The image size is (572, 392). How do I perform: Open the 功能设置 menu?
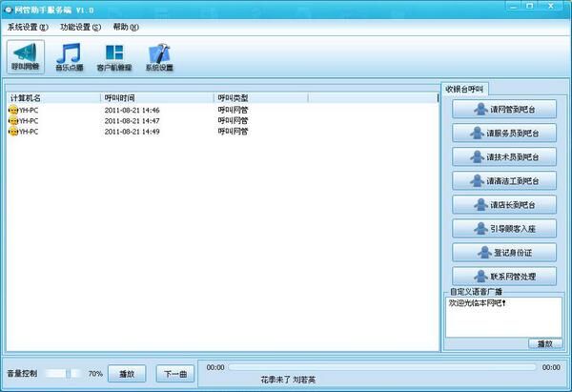80,27
